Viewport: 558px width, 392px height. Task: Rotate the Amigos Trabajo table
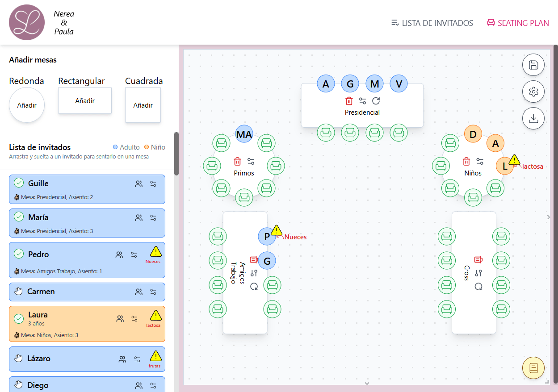[x=254, y=287]
